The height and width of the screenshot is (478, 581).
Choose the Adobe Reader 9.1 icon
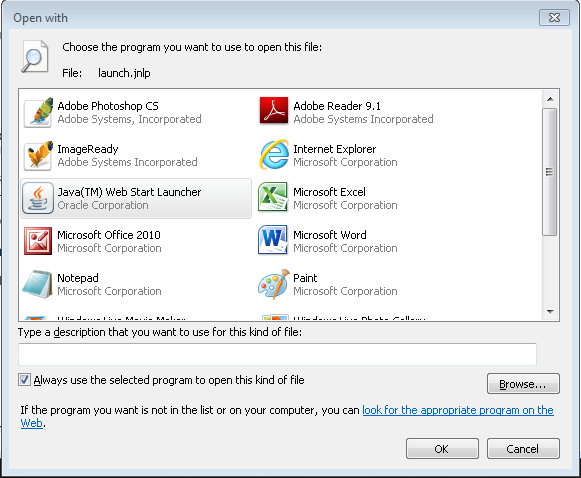click(x=273, y=110)
